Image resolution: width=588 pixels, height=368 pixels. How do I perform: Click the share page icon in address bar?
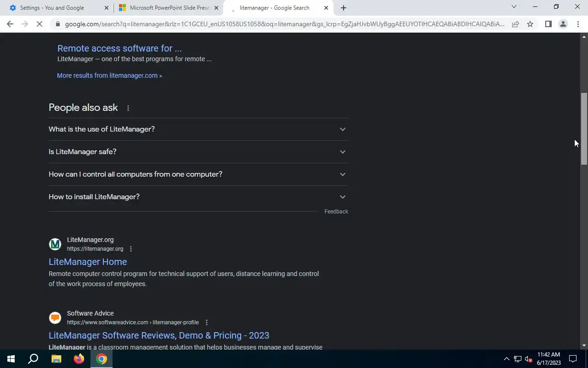coord(515,24)
